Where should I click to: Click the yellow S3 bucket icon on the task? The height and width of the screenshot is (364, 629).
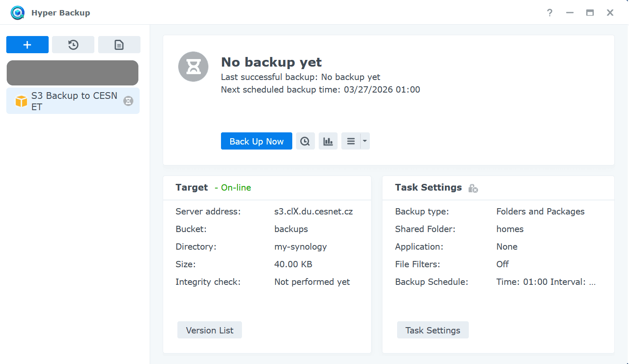[21, 101]
